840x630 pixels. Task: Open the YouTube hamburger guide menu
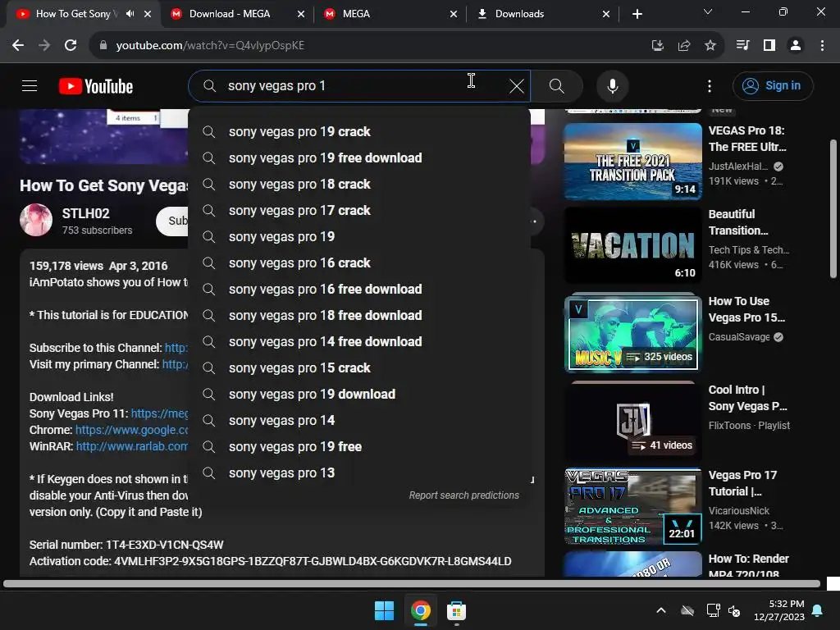pos(30,85)
